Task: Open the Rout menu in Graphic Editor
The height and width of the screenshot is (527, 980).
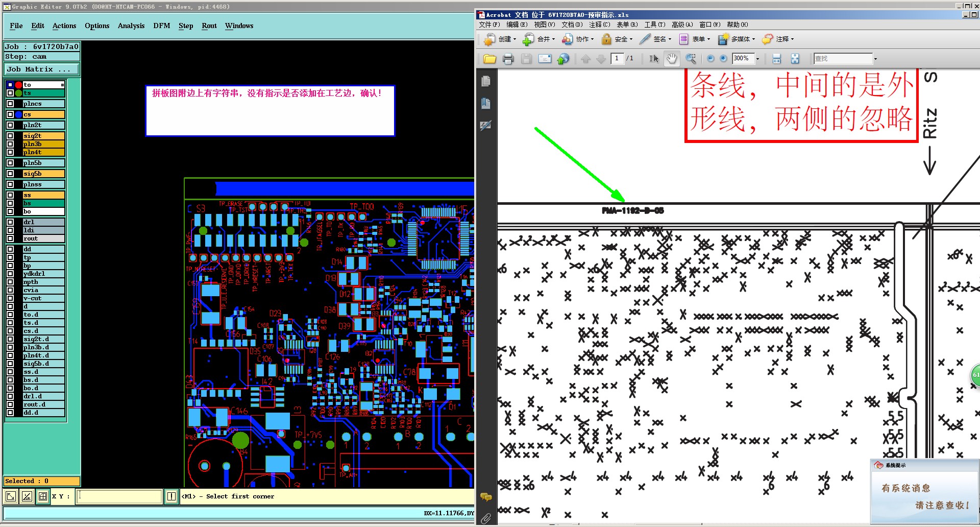Action: click(209, 26)
